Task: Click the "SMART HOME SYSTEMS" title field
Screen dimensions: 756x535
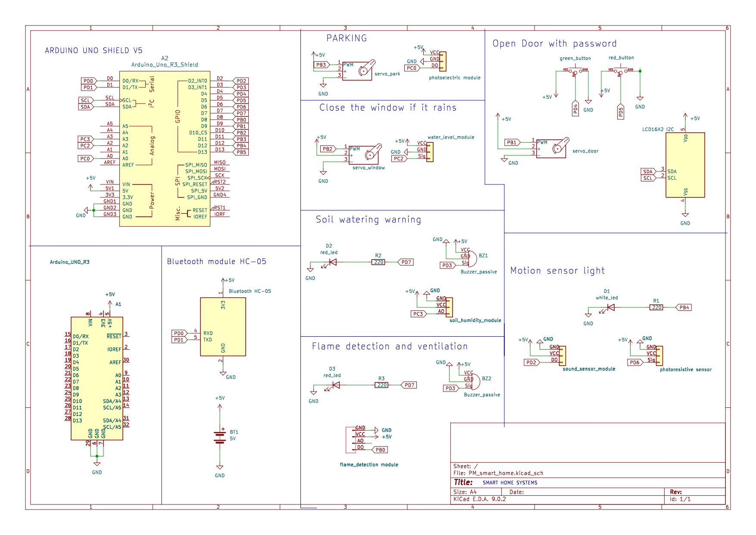Action: (510, 483)
